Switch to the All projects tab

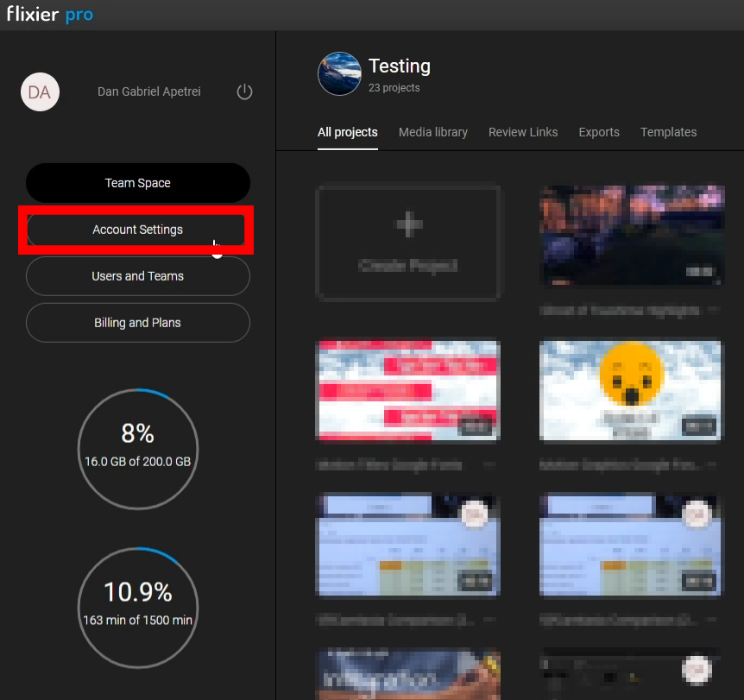pos(347,132)
